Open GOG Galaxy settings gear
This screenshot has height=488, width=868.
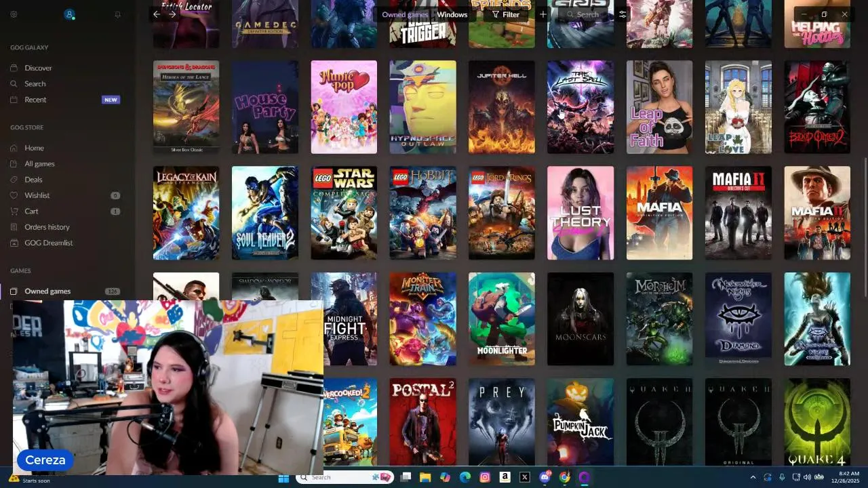14,14
